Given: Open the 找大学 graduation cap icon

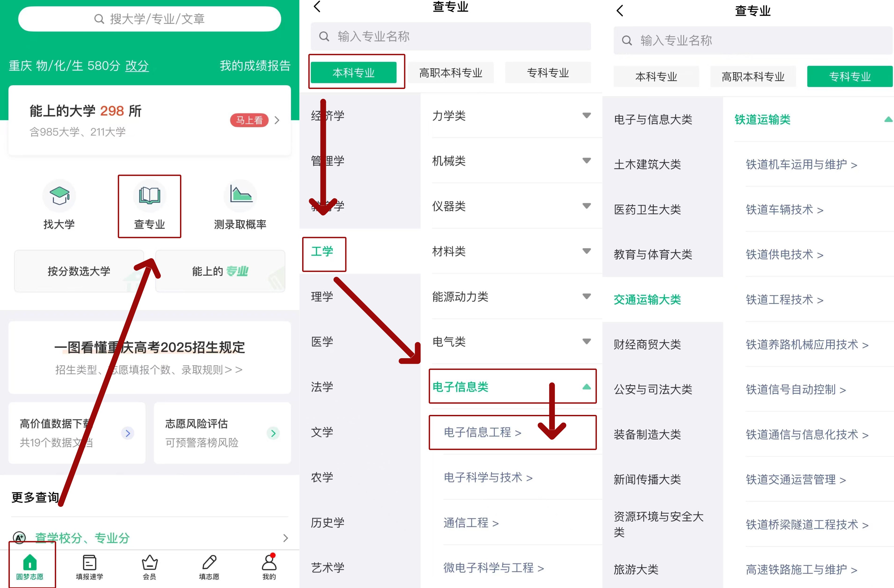Looking at the screenshot, I should (59, 195).
